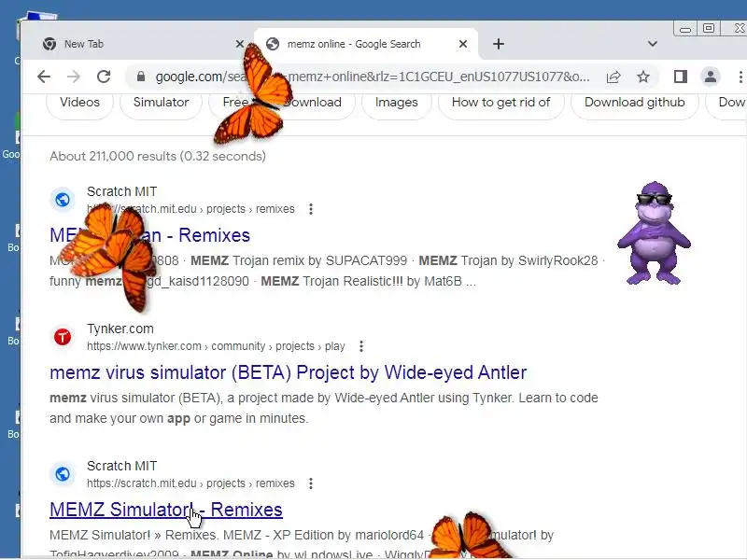Reload the Google search page

point(104,77)
